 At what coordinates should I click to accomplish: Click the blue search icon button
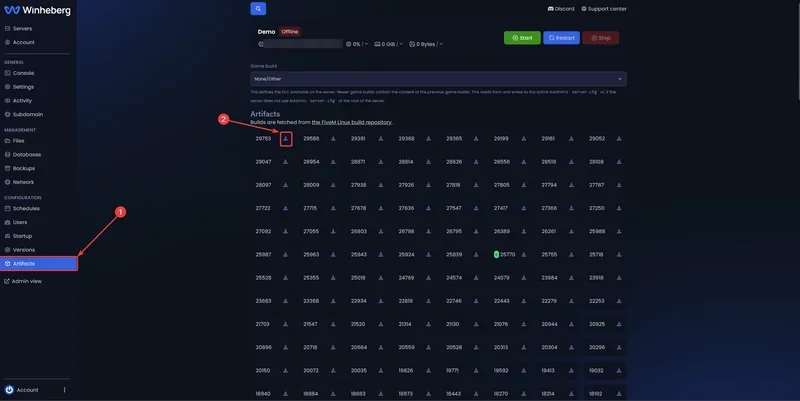(x=258, y=9)
